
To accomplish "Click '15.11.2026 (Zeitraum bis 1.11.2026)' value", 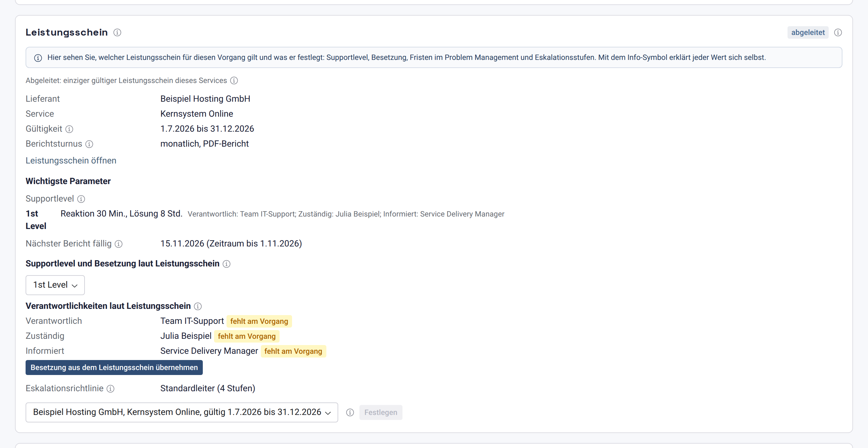I will click(231, 243).
